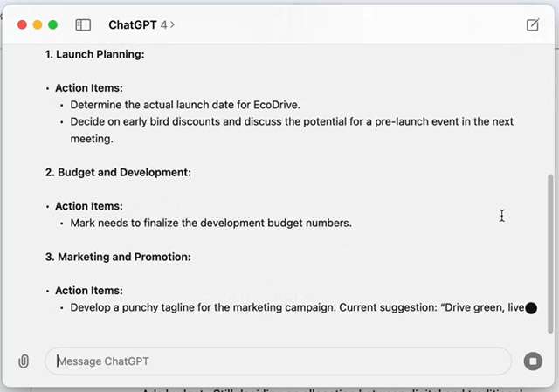Toggle the sidebar panel icon
The height and width of the screenshot is (392, 559).
[x=84, y=25]
